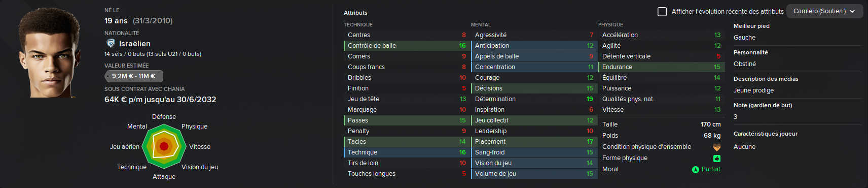Click the Technique column header
The width and height of the screenshot is (868, 188).
point(358,25)
